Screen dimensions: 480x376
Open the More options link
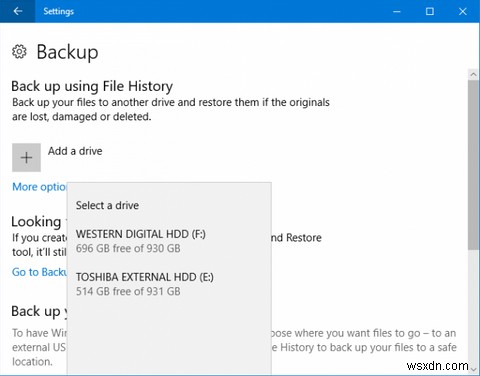39,187
